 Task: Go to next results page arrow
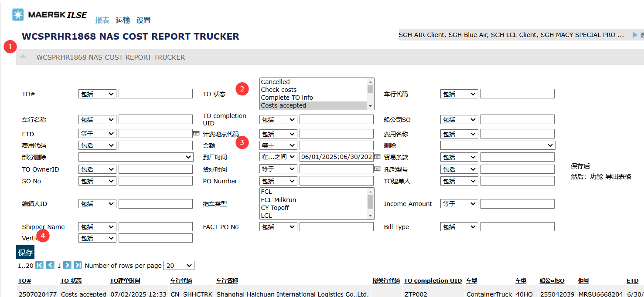coord(67,265)
